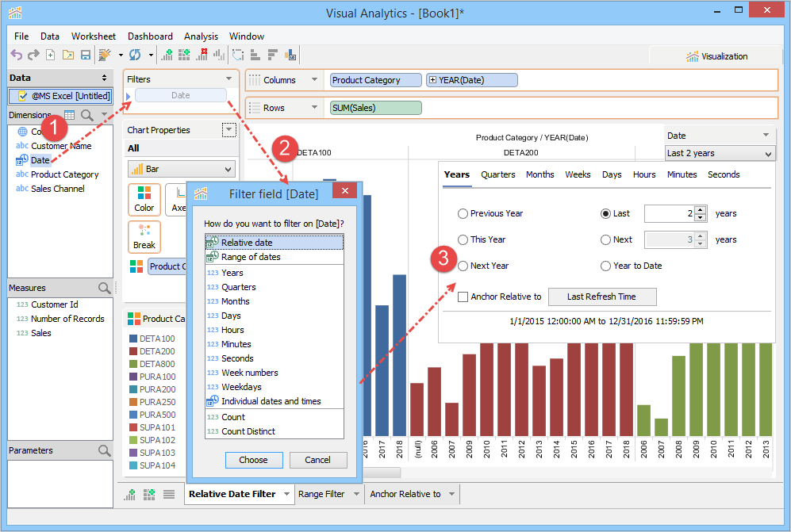Screen dimensions: 791x532
Task: Click the search icon in Measures panel
Action: pos(105,288)
